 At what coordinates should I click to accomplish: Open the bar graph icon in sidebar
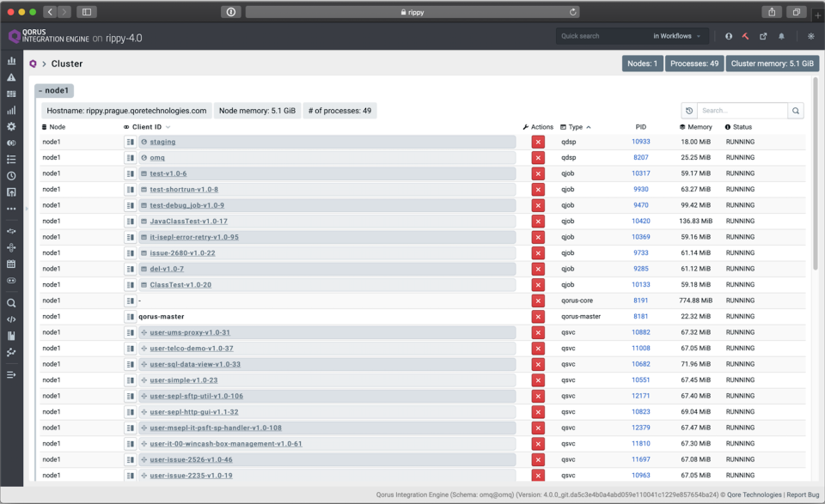(11, 111)
